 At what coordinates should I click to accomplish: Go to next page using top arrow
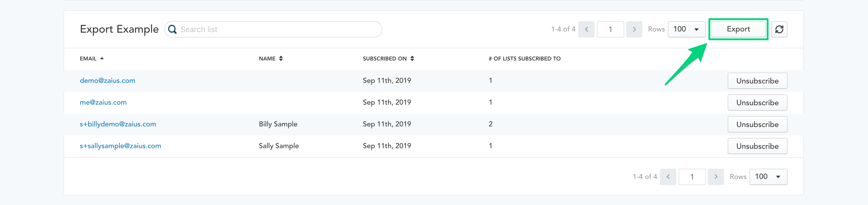[x=634, y=29]
